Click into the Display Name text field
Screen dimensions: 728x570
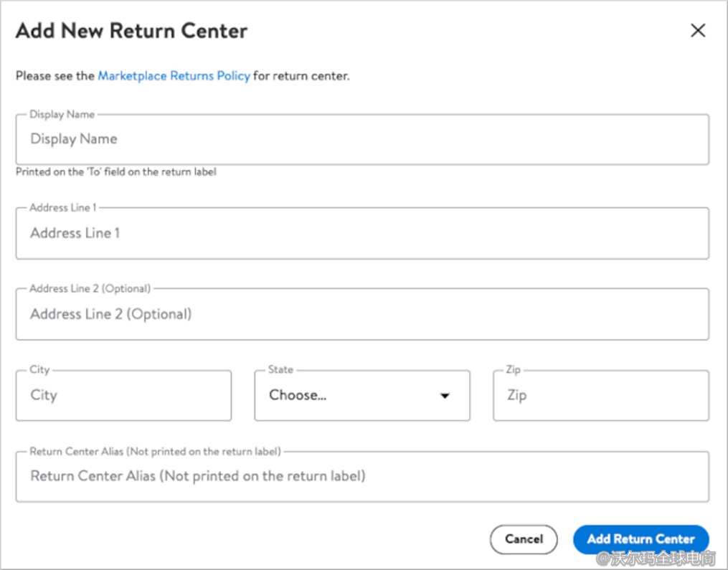362,139
